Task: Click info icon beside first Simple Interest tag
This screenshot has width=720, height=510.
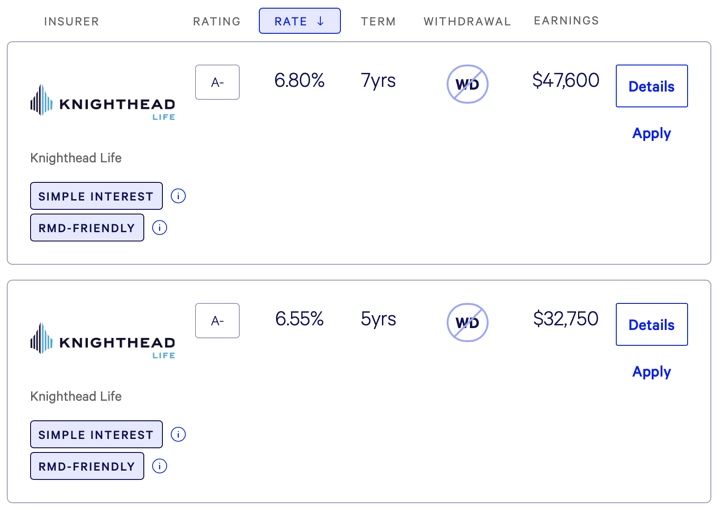Action: click(x=178, y=196)
